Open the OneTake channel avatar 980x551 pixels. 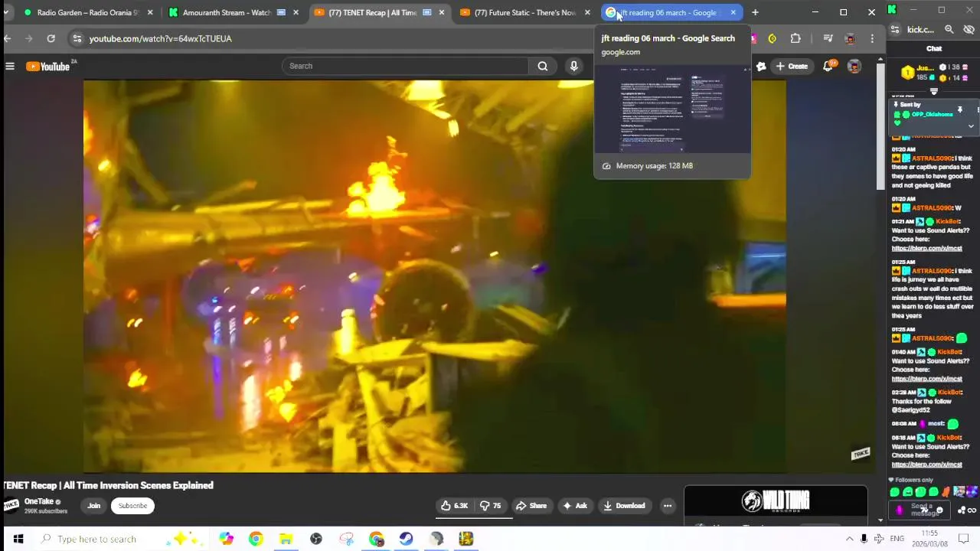[11, 505]
